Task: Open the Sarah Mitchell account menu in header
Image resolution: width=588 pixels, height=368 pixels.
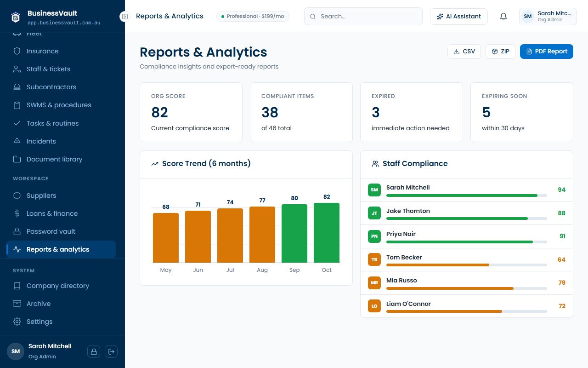Action: click(548, 17)
